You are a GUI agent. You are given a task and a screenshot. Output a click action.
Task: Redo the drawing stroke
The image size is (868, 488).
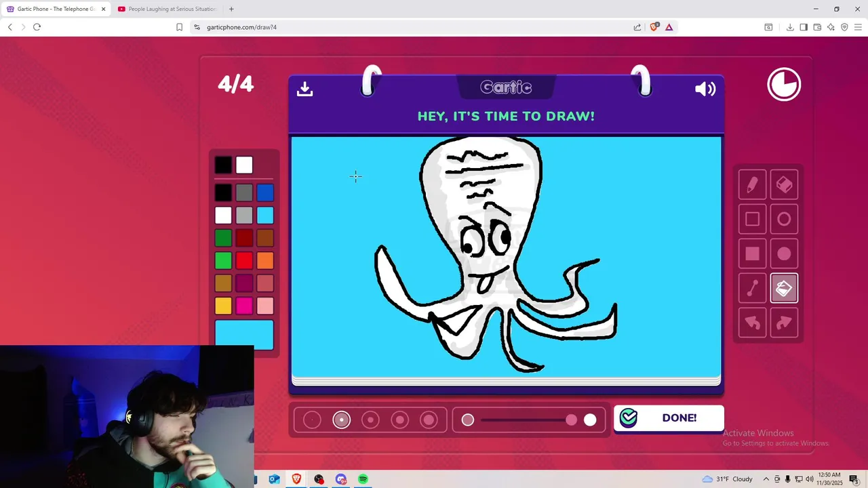pyautogui.click(x=784, y=323)
